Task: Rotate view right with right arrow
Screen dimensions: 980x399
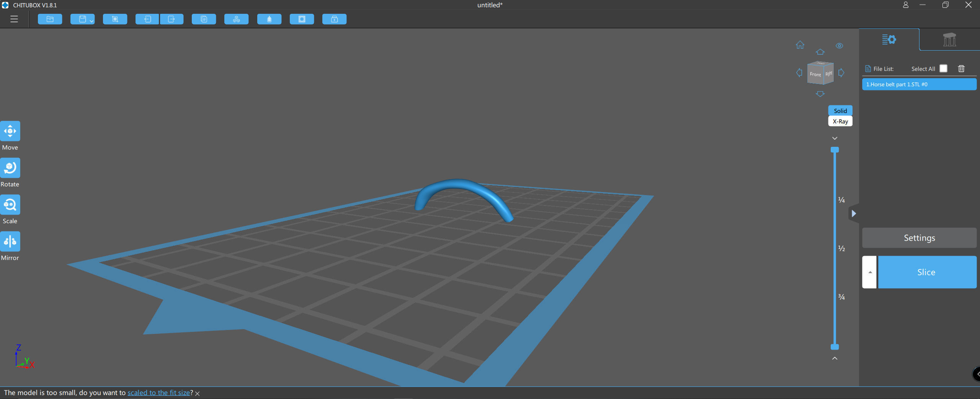Action: tap(841, 72)
